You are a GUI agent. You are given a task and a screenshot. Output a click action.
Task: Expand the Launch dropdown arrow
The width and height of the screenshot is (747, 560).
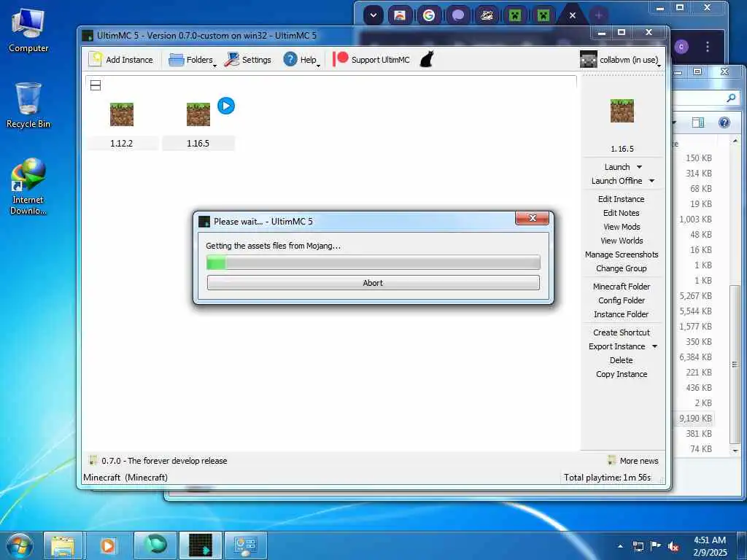point(639,167)
